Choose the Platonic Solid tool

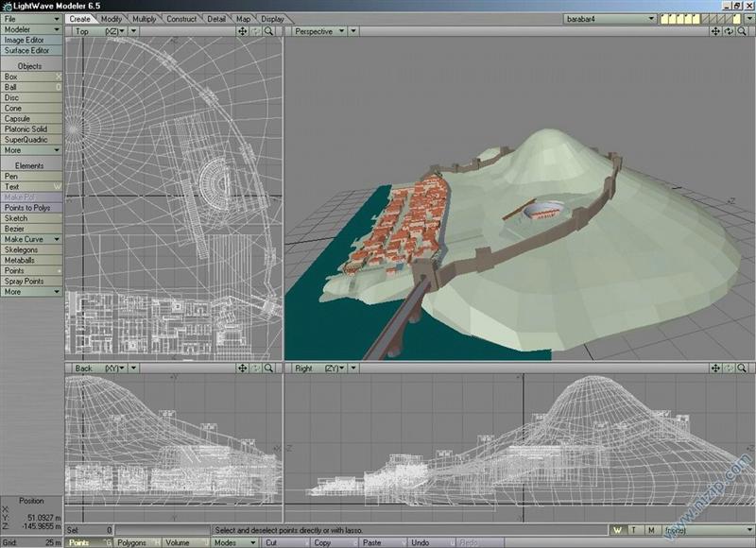(x=31, y=129)
